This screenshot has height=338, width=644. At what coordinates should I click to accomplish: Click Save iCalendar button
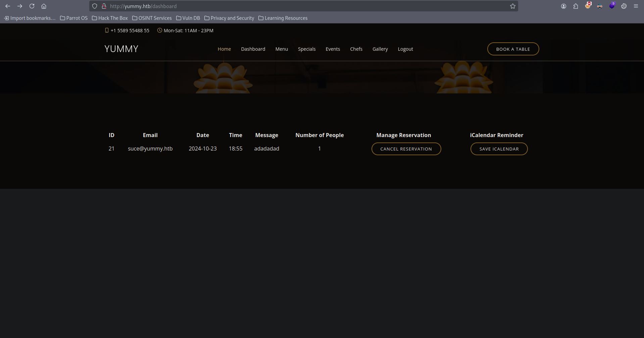coord(499,149)
